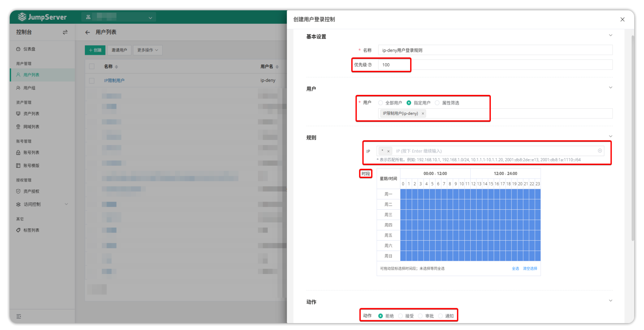The width and height of the screenshot is (644, 330).
Task: Click the sidebar collapse switch icon
Action: coord(65,32)
